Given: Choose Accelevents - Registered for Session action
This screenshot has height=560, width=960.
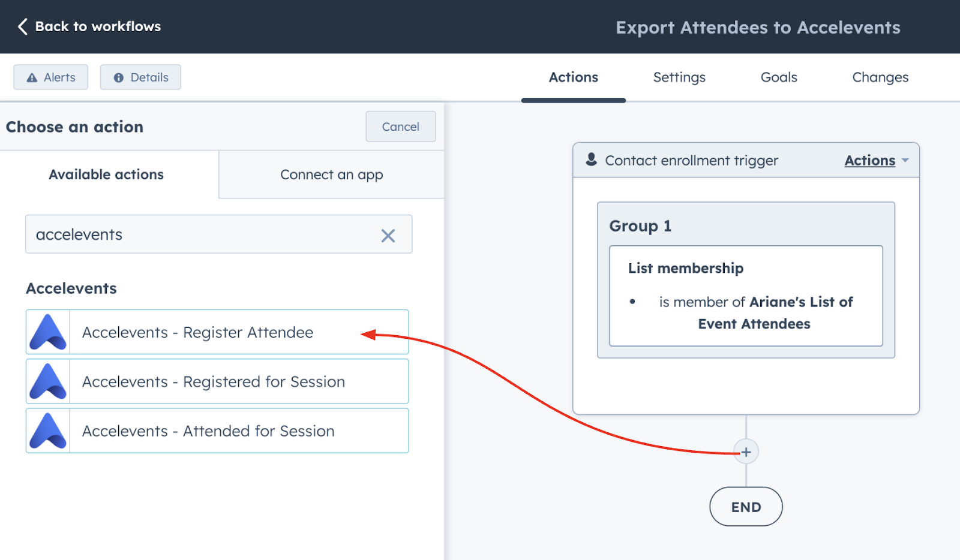Looking at the screenshot, I should coord(217,381).
